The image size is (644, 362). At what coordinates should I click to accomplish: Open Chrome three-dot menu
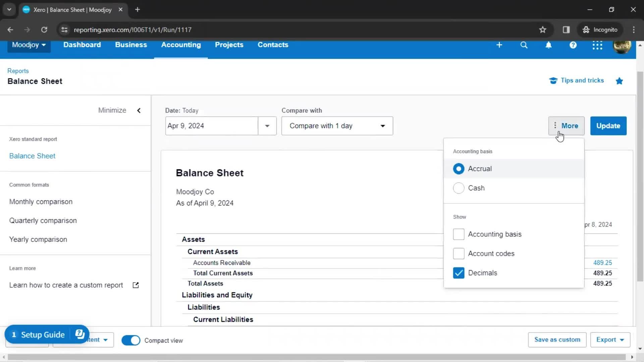pos(634,29)
